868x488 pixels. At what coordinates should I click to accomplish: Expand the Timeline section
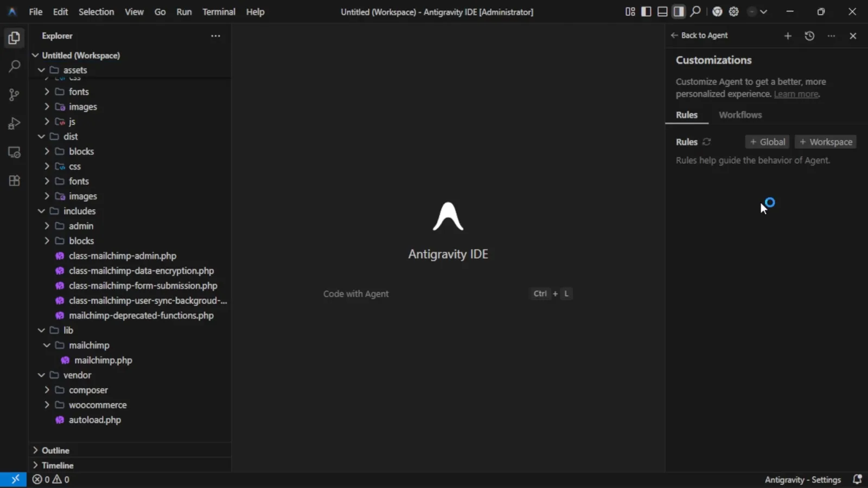pyautogui.click(x=35, y=465)
